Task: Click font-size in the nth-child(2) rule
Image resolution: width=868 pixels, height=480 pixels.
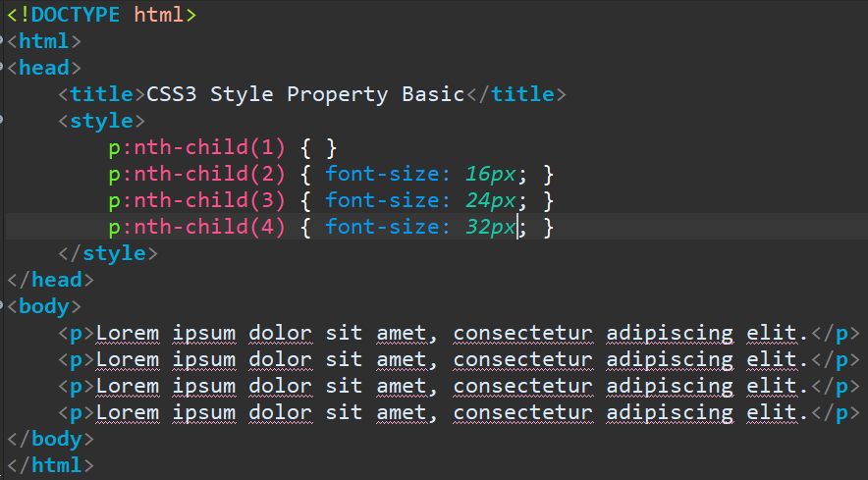Action: 382,175
